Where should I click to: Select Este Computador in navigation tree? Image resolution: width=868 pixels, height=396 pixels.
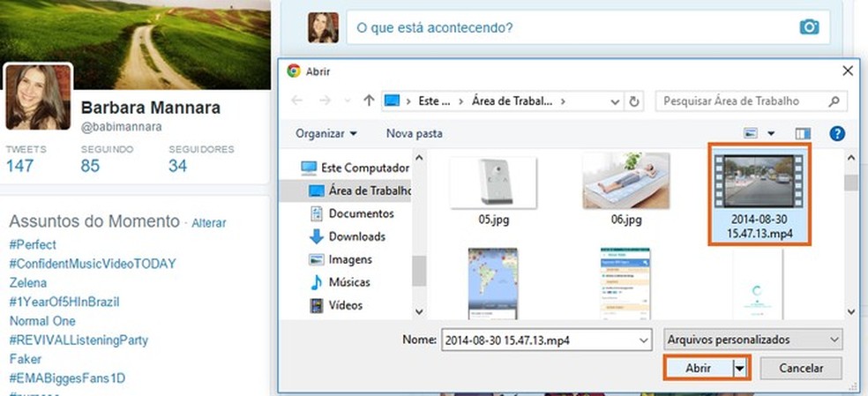click(355, 168)
